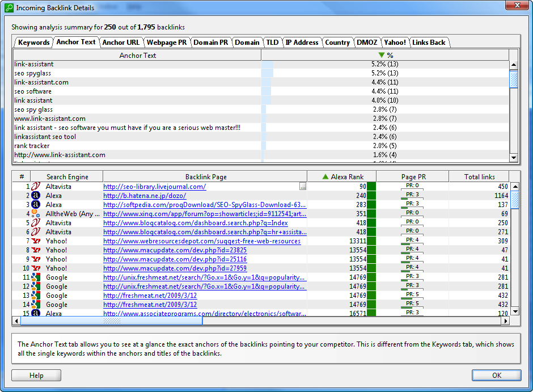The image size is (533, 392).
Task: Click scroll-up arrow of anchor text list
Action: click(x=514, y=65)
